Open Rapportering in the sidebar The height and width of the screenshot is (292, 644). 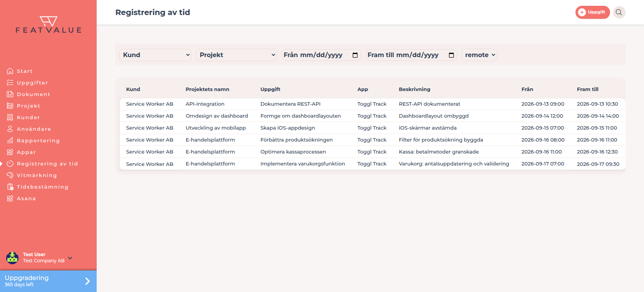[38, 140]
